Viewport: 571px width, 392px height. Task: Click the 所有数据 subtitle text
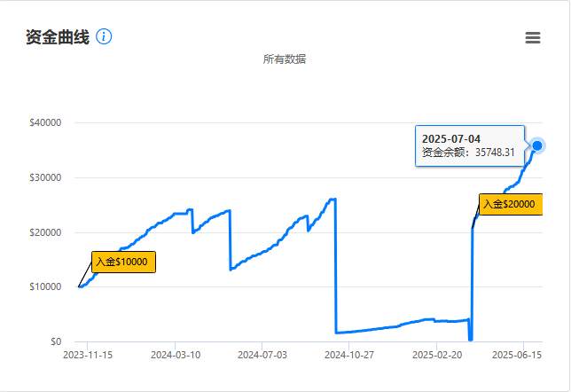tap(285, 59)
